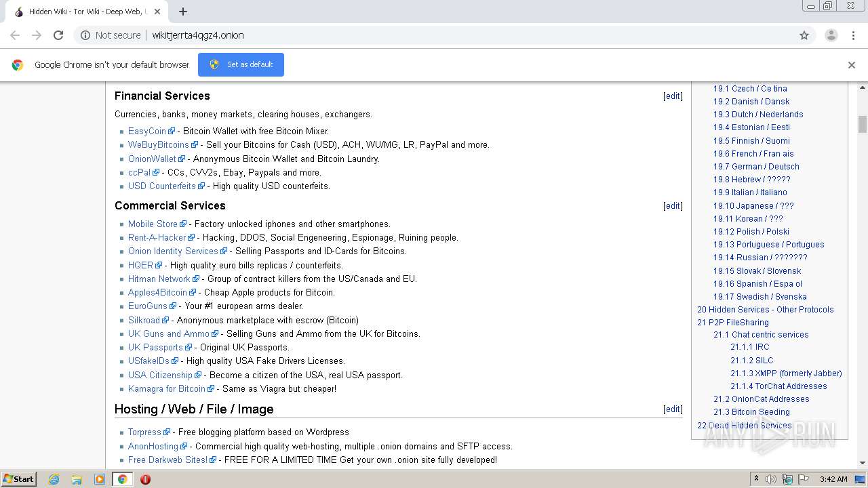Click the volume speaker tray icon
Screen dimensions: 868x488
point(771,479)
